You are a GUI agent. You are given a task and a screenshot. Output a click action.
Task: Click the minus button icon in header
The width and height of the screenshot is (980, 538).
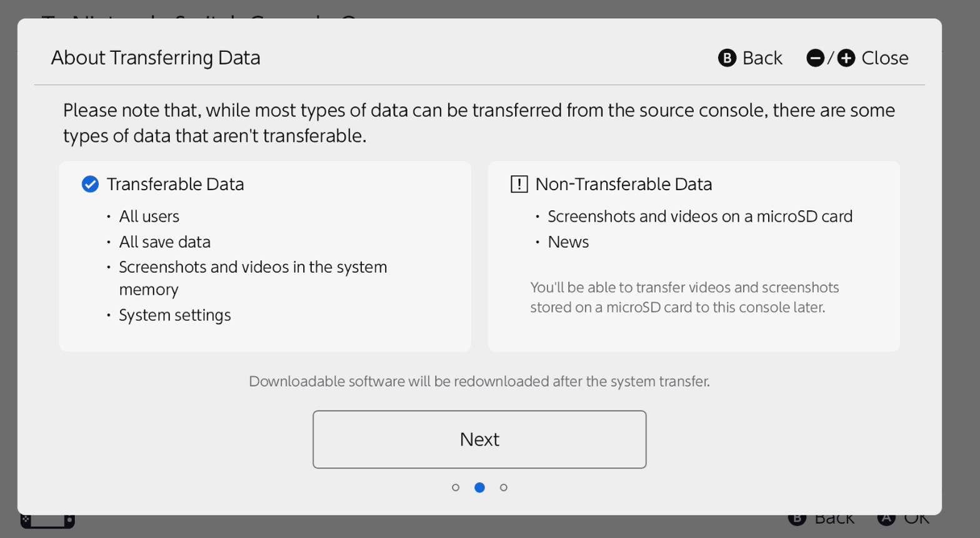click(x=815, y=58)
